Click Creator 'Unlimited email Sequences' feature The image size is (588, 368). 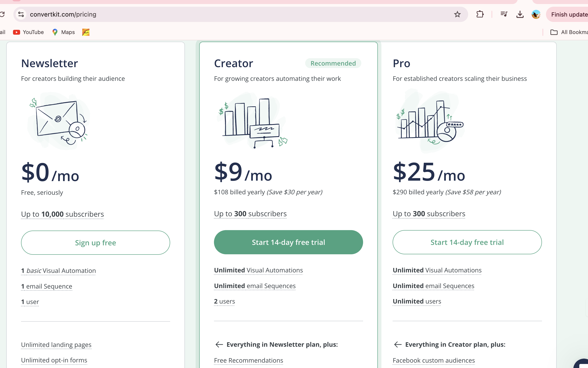(255, 286)
